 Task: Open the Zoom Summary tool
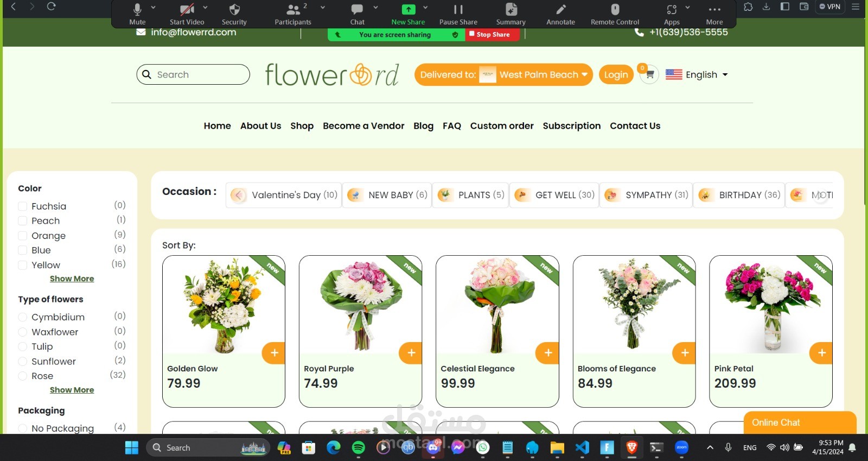511,14
